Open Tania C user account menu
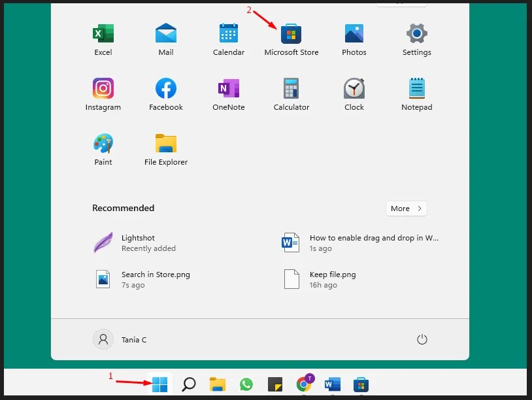Image resolution: width=532 pixels, height=400 pixels. (120, 339)
